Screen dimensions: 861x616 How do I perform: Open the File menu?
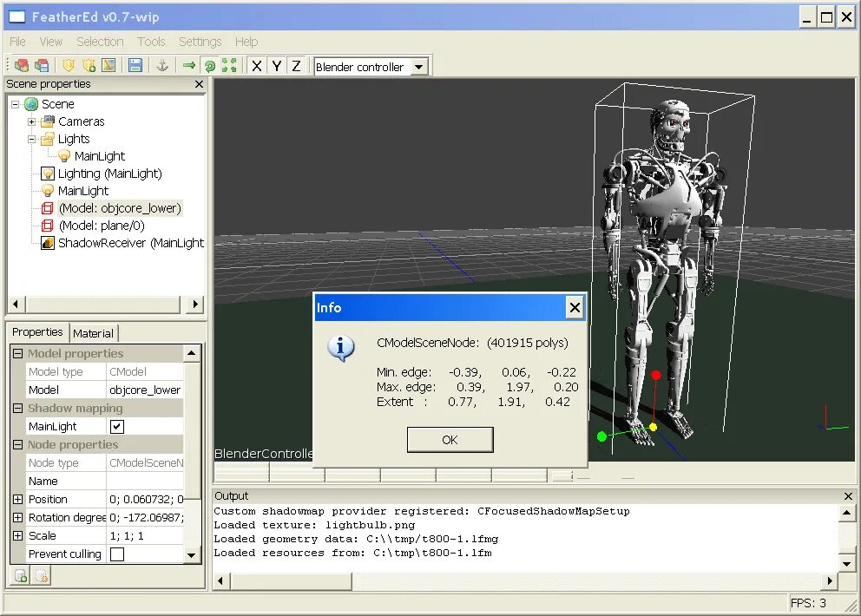(17, 42)
